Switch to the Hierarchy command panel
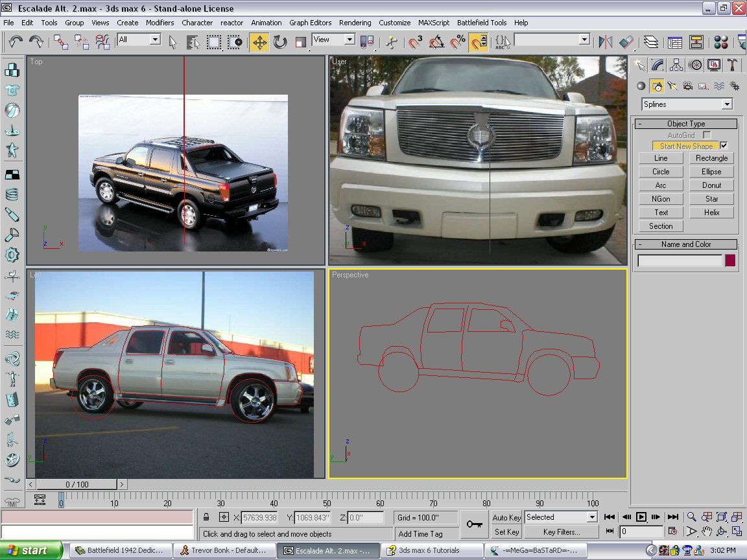747x560 pixels. click(676, 64)
